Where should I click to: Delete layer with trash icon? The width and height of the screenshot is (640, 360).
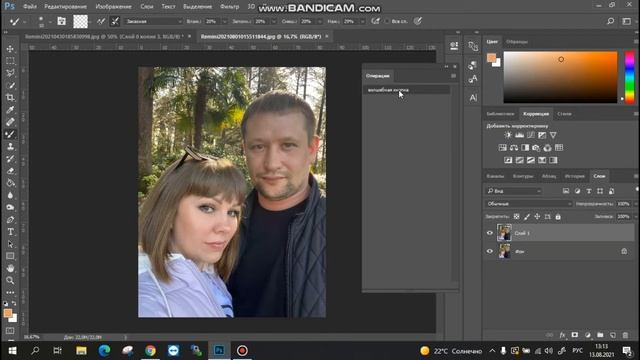tap(625, 335)
